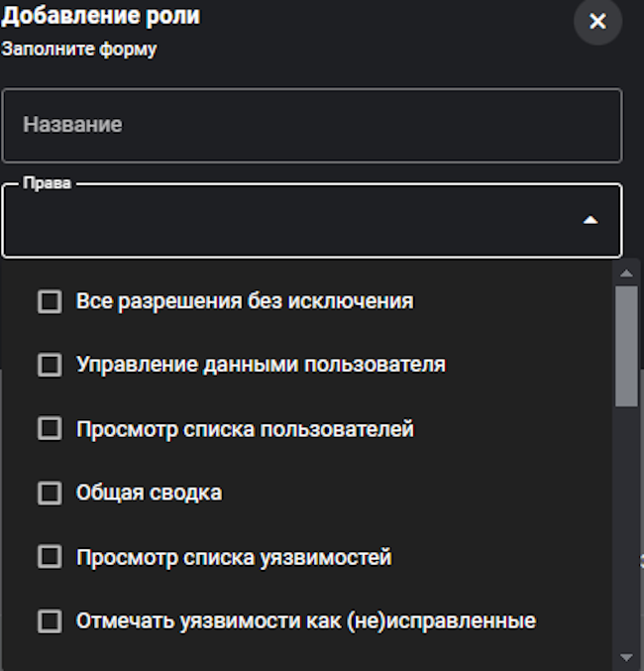Choose the Просмотр списка уязвимостей label

pos(234,557)
